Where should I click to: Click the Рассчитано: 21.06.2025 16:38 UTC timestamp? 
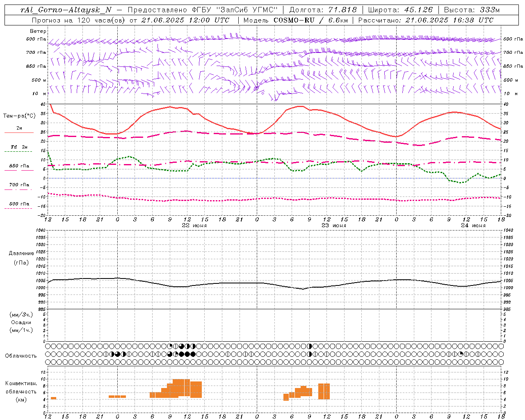(426, 20)
